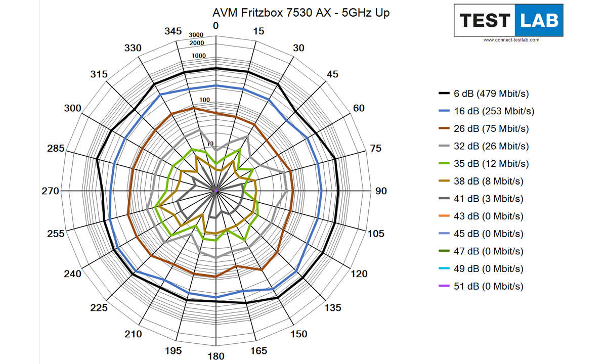607x364 pixels.
Task: Select the 26 dB (75 Mbit/s) legend entry
Action: [x=484, y=129]
